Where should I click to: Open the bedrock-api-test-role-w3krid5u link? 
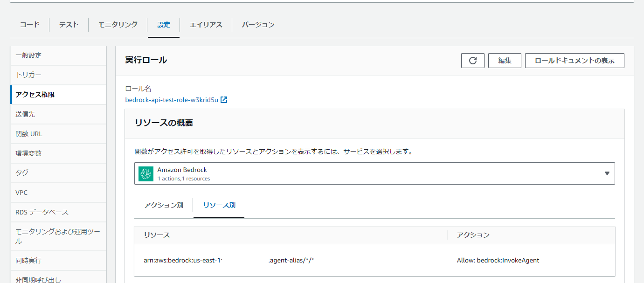[173, 99]
